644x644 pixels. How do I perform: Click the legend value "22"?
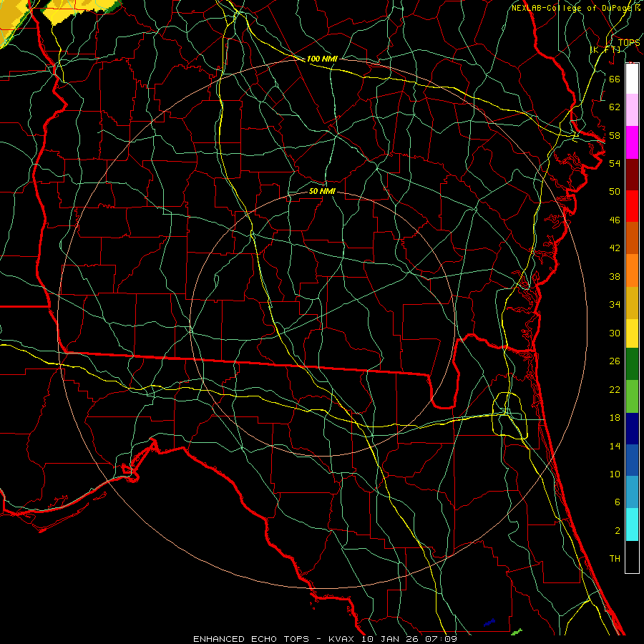pyautogui.click(x=615, y=389)
